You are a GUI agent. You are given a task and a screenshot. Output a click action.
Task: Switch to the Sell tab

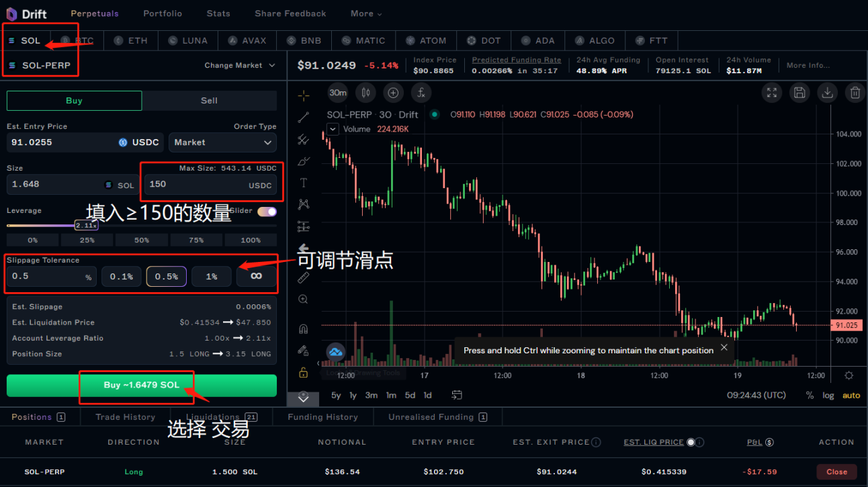[209, 101]
